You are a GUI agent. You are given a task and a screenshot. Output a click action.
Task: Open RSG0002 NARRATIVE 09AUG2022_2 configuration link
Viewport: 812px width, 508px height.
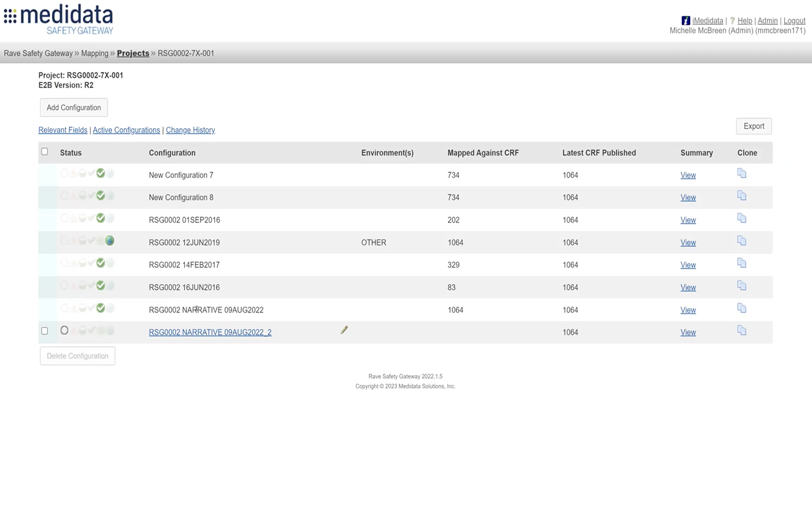coord(210,332)
